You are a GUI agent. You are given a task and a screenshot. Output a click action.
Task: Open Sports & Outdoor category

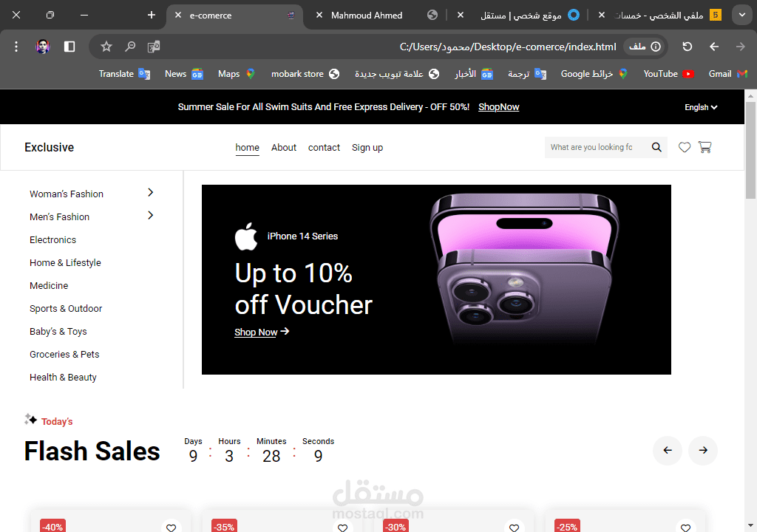pos(66,308)
